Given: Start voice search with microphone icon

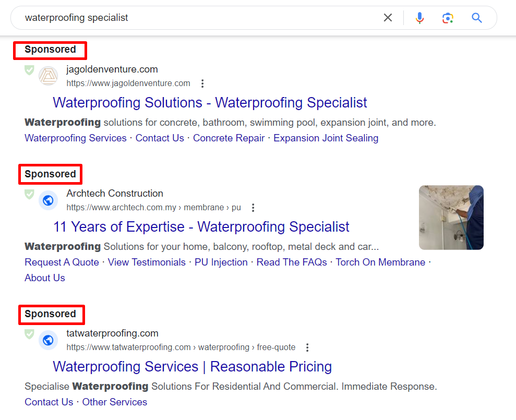Looking at the screenshot, I should (x=419, y=18).
